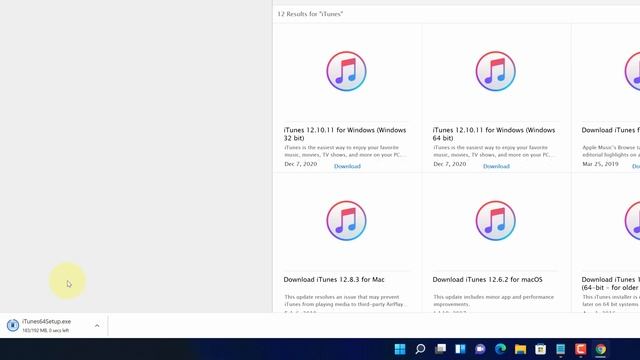Open the Widgets panel on the taskbar

460,349
